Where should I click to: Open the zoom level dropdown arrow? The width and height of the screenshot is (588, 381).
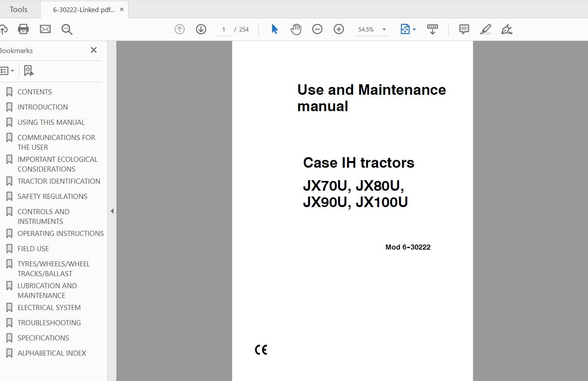point(384,30)
